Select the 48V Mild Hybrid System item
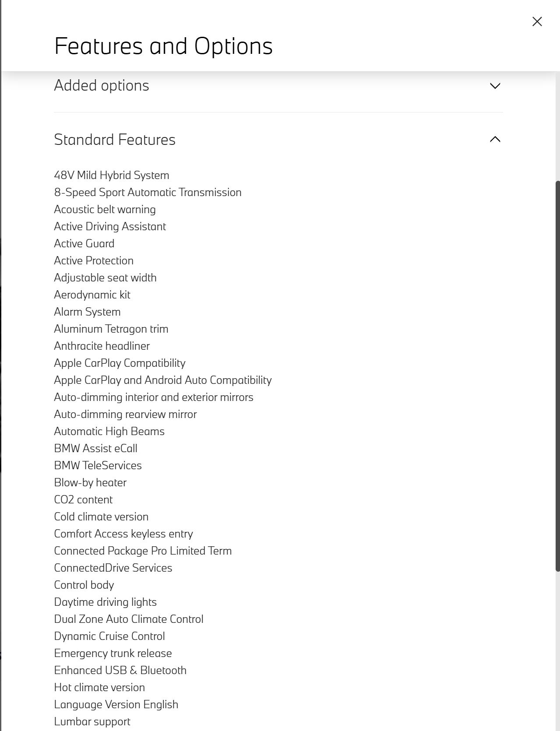Viewport: 560px width, 731px height. (112, 175)
